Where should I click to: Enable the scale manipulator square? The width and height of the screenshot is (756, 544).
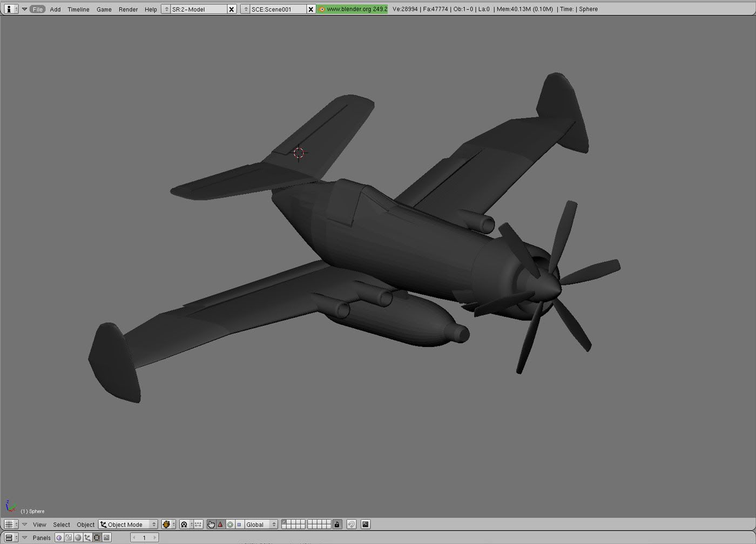pyautogui.click(x=239, y=524)
